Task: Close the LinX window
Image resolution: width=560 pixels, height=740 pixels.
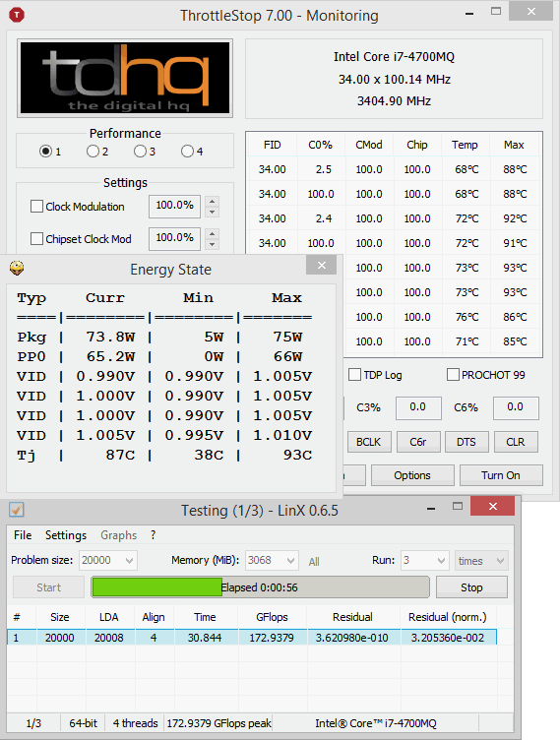Action: [x=492, y=506]
